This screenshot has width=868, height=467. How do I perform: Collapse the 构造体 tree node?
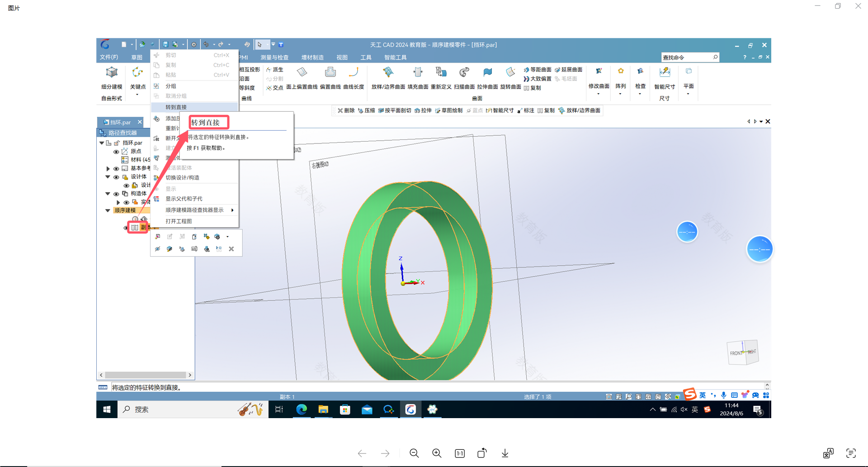(x=108, y=194)
